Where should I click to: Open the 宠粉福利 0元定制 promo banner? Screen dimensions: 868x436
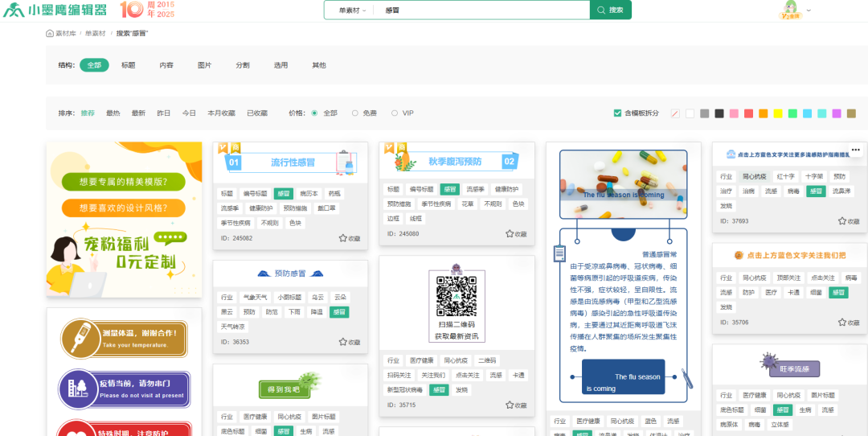coord(124,220)
